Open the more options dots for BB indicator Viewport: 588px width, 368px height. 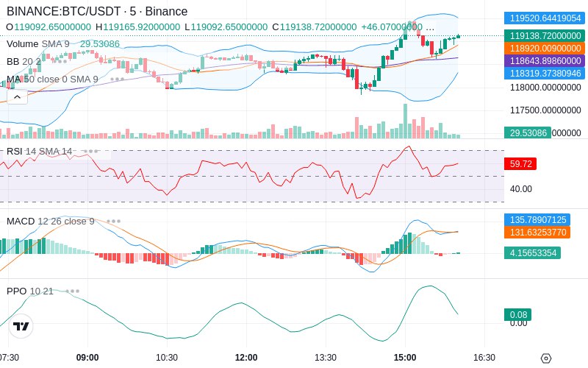point(58,61)
